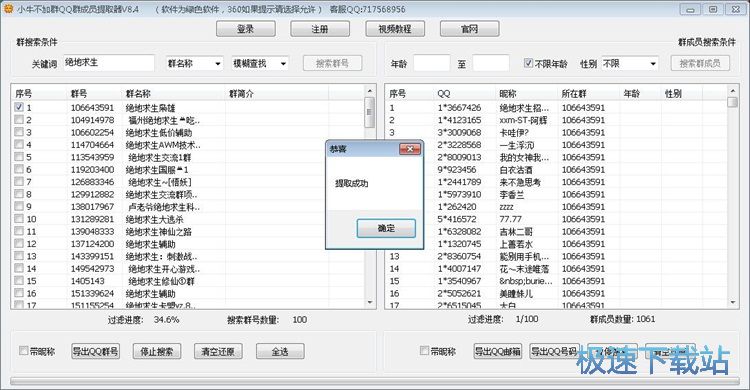
Task: Click the 导出QQ邮箱 button
Action: pyautogui.click(x=497, y=351)
